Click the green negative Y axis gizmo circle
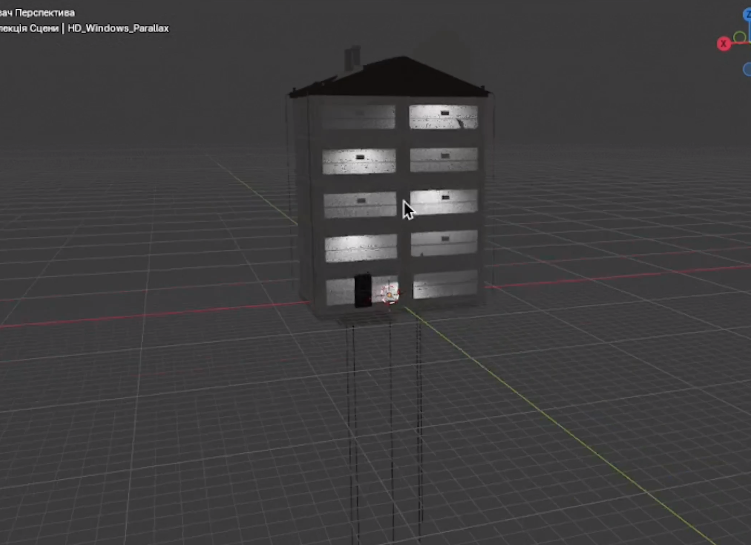 click(x=740, y=37)
